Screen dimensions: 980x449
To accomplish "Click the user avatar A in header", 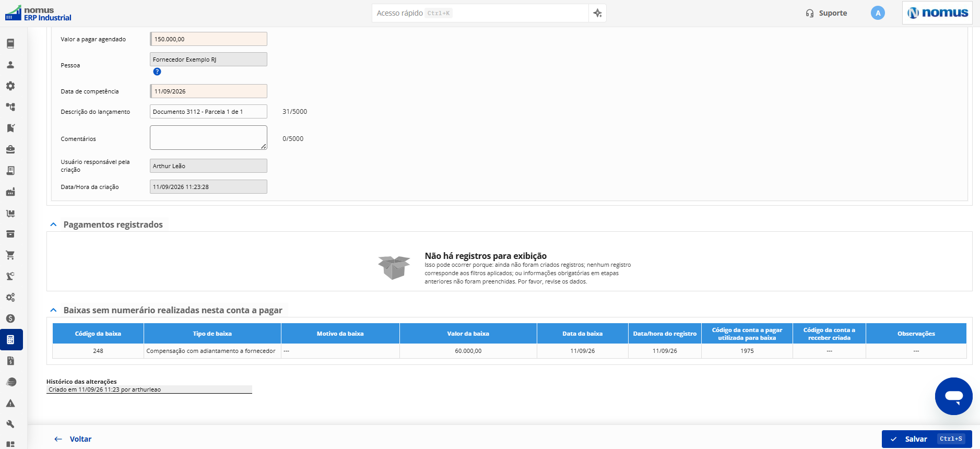I will click(878, 13).
